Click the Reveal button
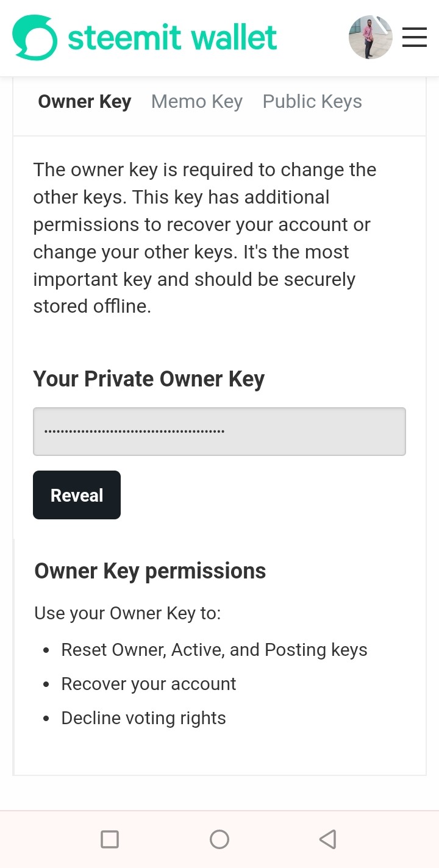 coord(77,495)
